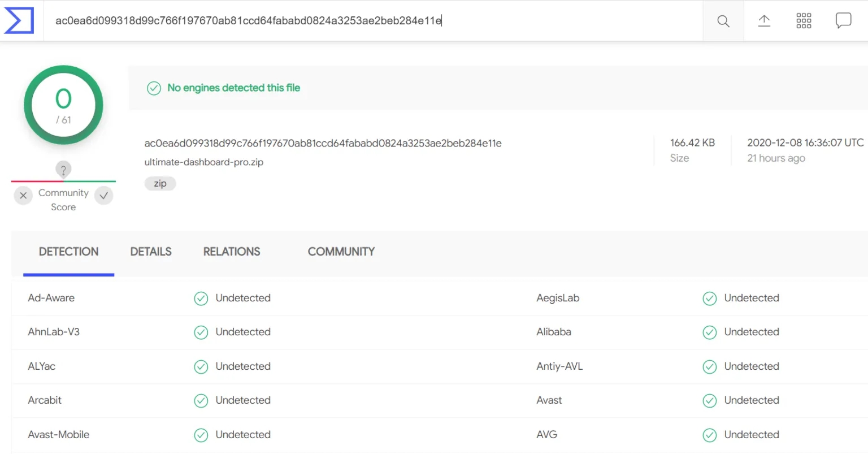Click the ALYac engine name

click(42, 366)
